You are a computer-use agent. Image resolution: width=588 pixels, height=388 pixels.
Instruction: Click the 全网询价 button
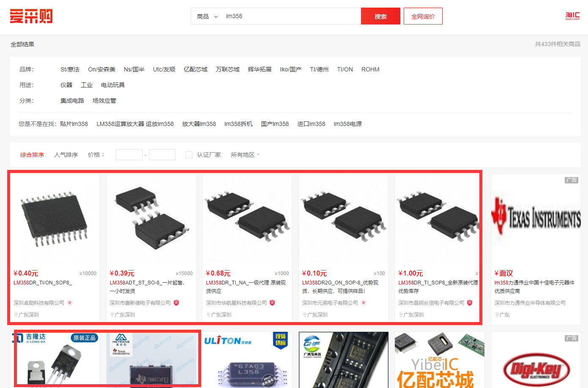(423, 16)
